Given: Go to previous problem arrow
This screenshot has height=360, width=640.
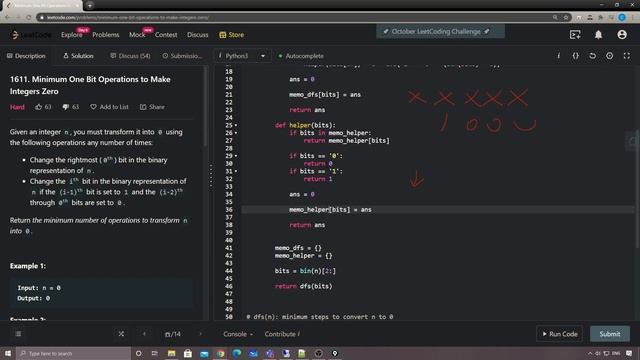Looking at the screenshot, I should click(x=144, y=334).
